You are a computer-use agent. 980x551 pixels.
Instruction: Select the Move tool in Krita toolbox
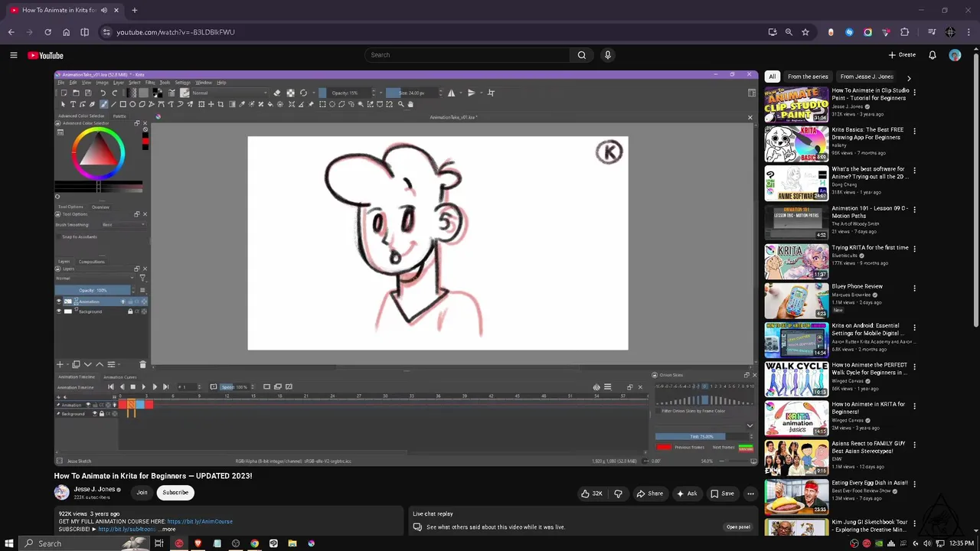211,104
